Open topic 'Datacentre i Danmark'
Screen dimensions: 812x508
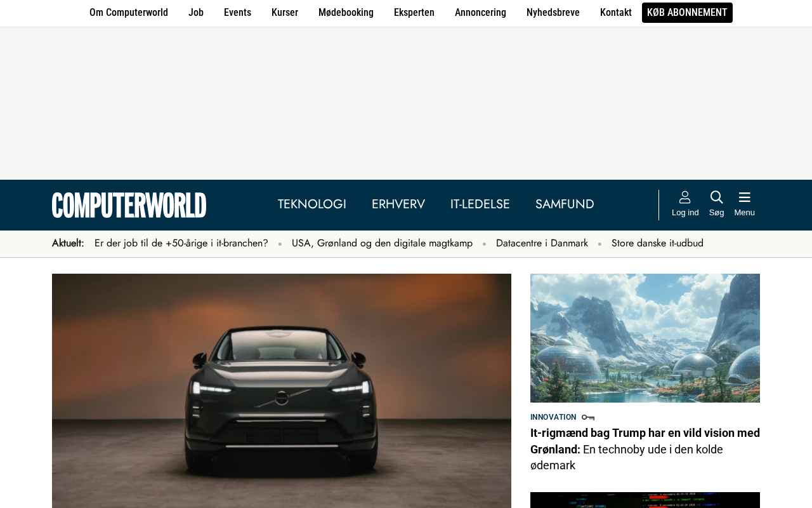click(542, 243)
